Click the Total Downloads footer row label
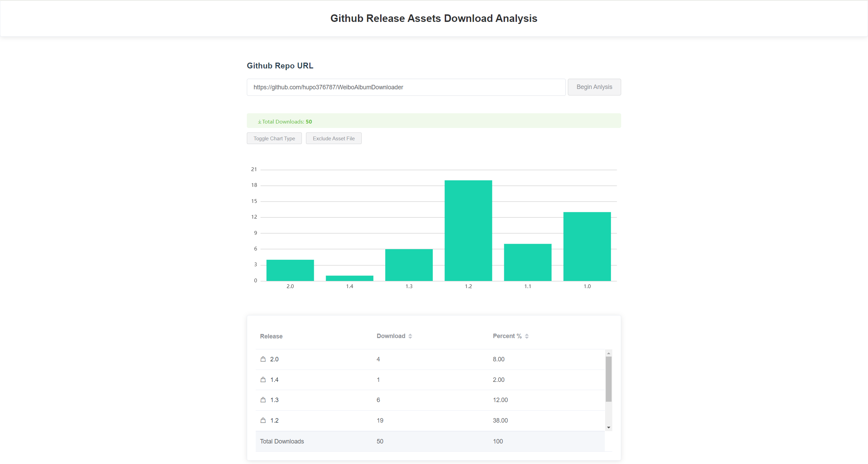The width and height of the screenshot is (868, 464). point(282,441)
